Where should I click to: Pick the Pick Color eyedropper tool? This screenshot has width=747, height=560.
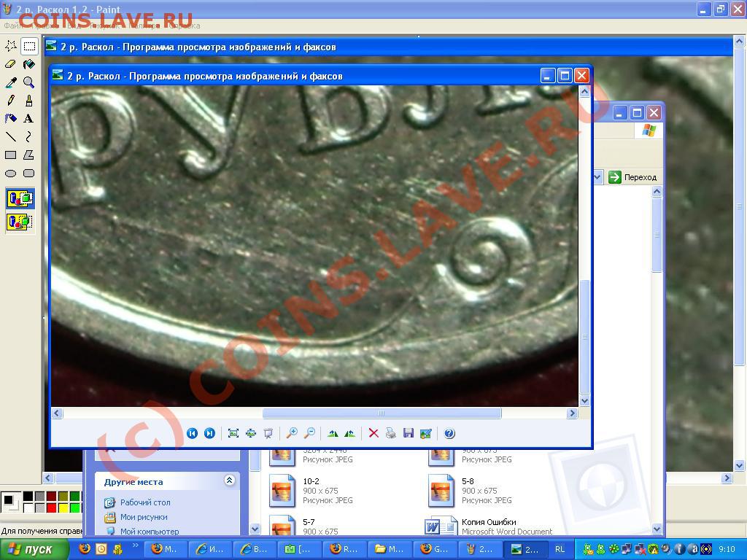(10, 82)
